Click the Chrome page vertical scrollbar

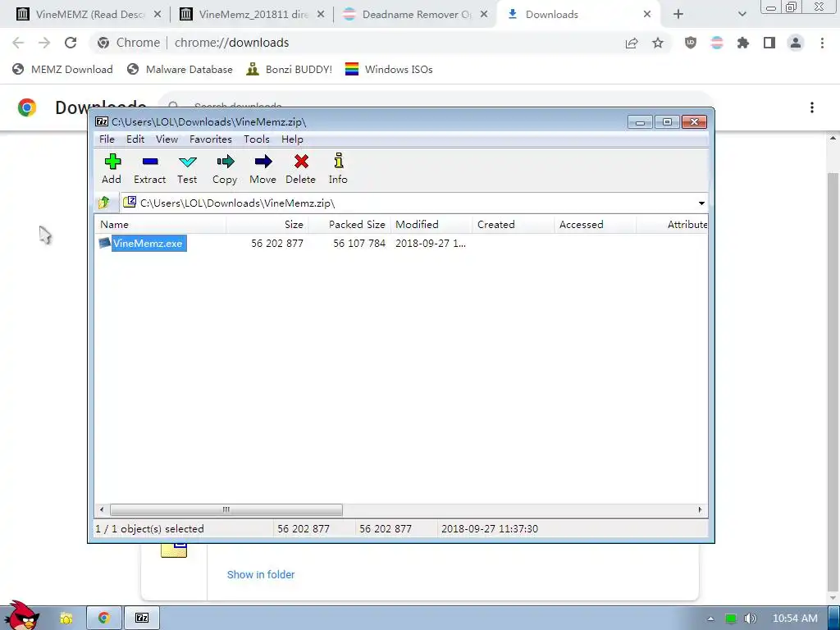click(833, 381)
